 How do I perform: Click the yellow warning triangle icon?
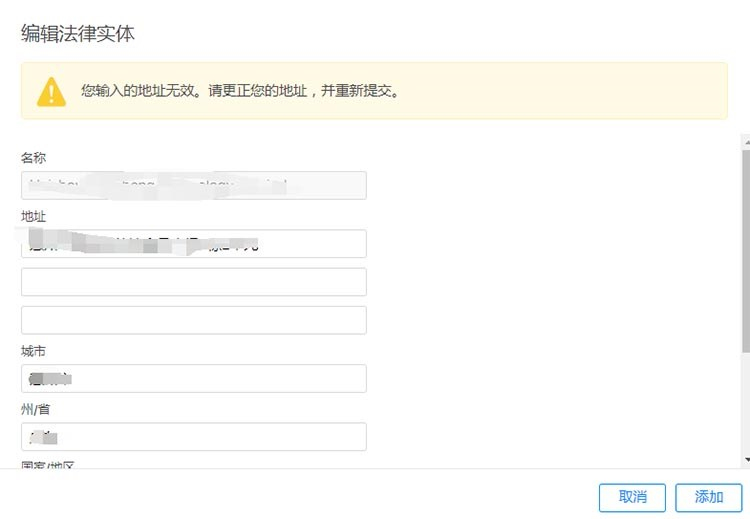tap(51, 91)
